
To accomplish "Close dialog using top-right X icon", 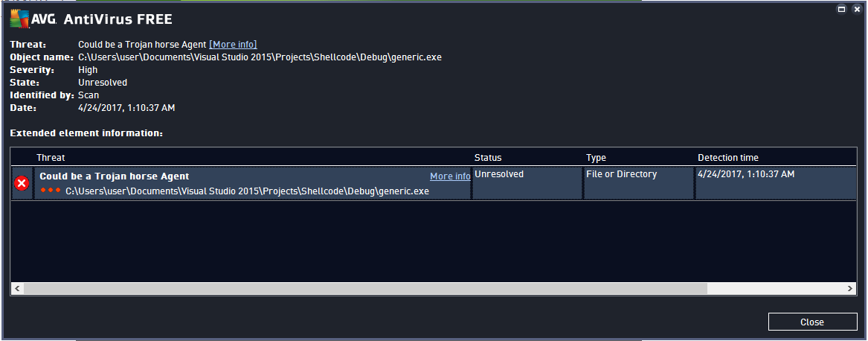I will tap(857, 9).
